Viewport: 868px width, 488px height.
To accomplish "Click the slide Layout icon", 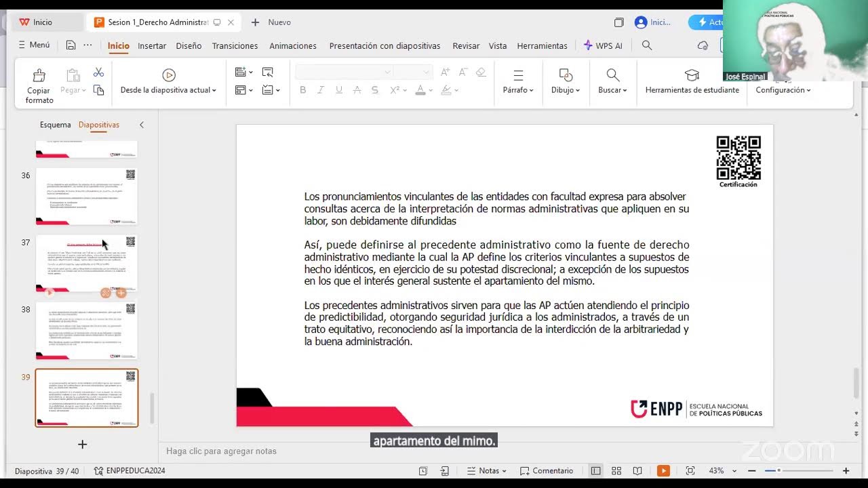I will tap(241, 90).
